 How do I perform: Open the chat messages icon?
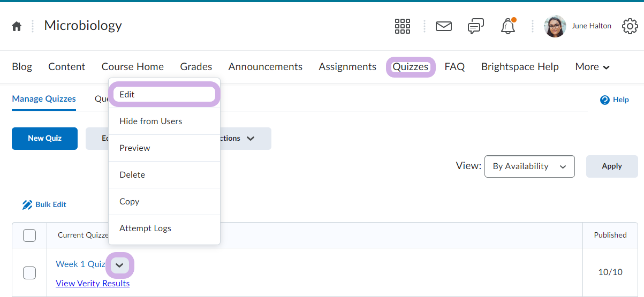pos(475,26)
